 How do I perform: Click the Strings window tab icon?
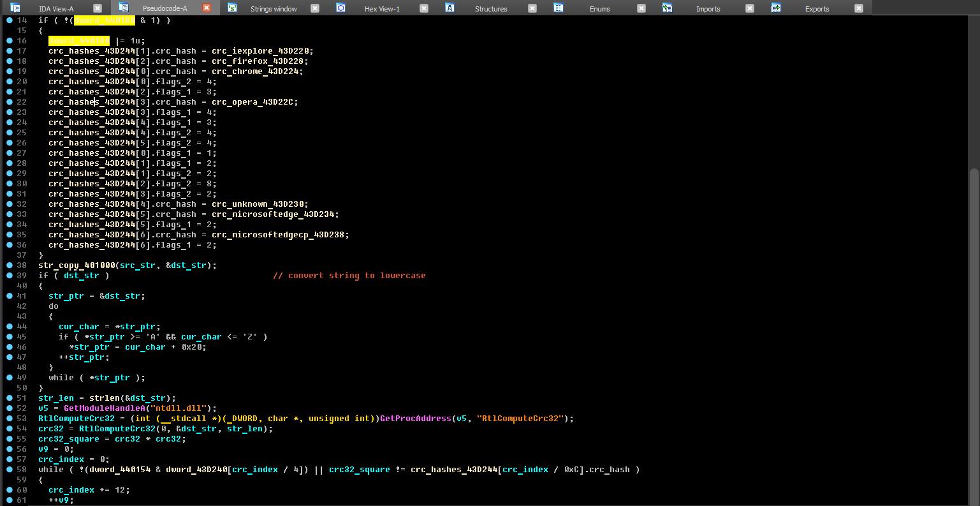[x=233, y=8]
